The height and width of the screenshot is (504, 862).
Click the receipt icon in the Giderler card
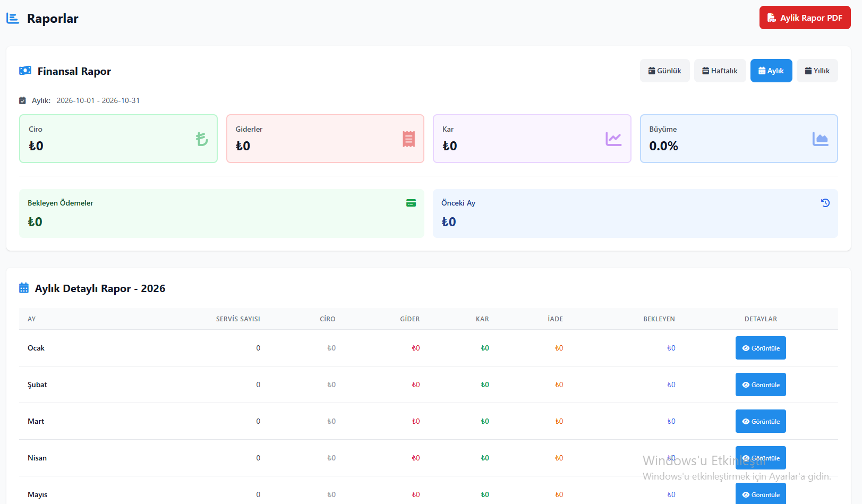coord(408,139)
